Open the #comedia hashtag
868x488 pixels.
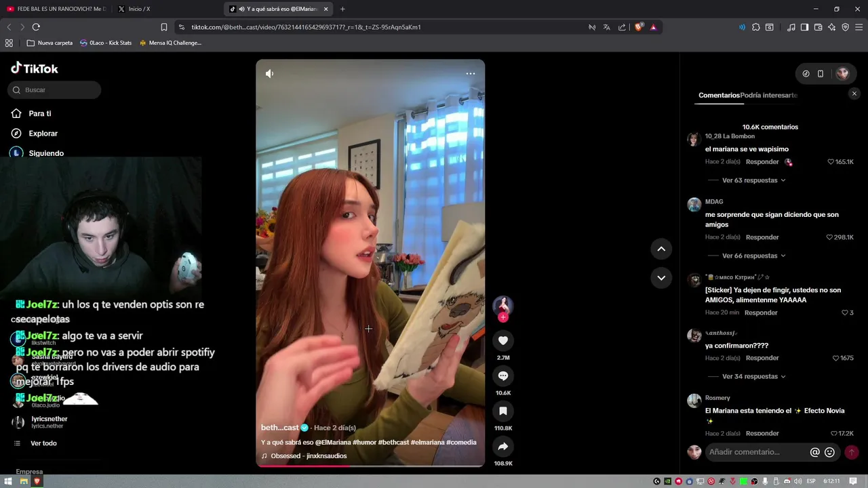(461, 443)
